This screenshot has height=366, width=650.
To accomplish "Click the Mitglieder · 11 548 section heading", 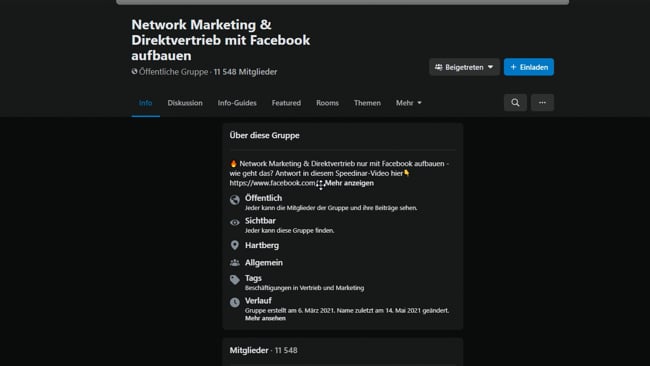I will tap(264, 350).
